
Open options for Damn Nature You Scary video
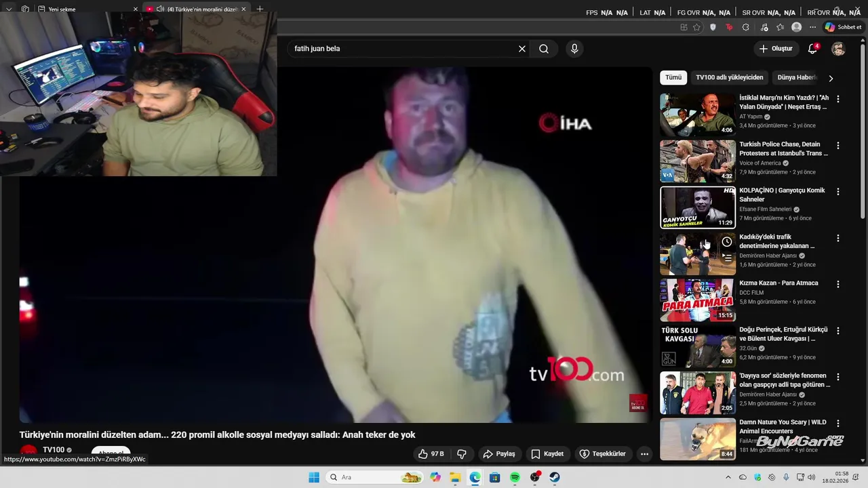[x=838, y=423]
